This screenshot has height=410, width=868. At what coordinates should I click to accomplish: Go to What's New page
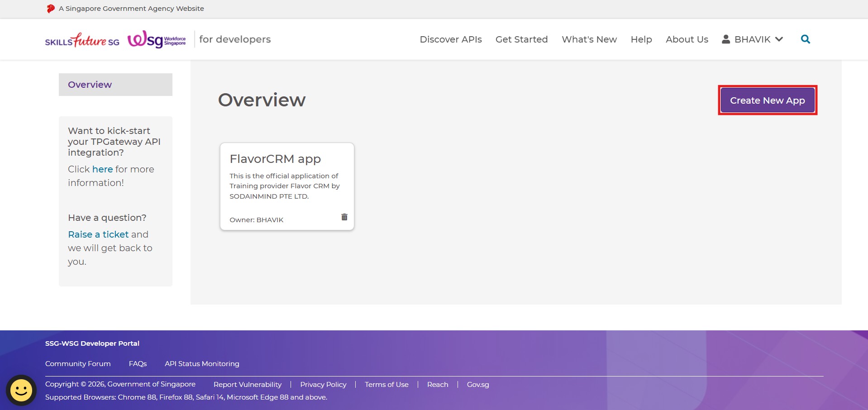click(589, 39)
